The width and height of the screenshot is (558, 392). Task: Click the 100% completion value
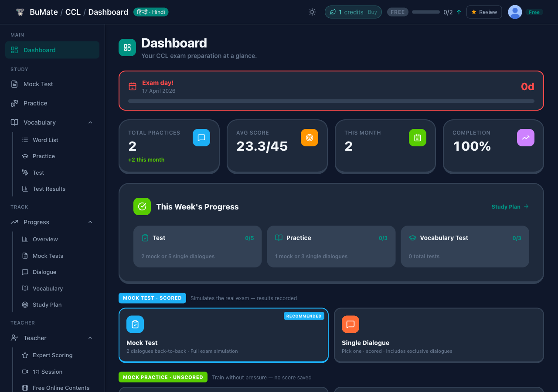coord(472,146)
